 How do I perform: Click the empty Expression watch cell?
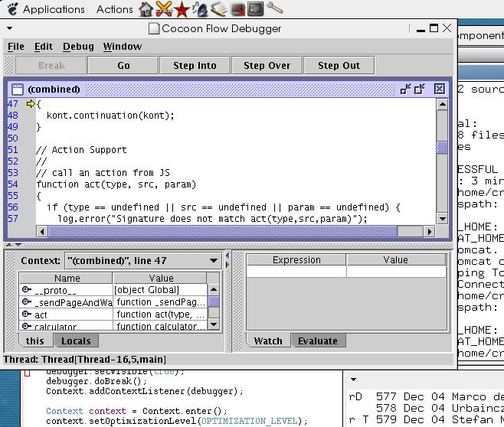tap(296, 272)
